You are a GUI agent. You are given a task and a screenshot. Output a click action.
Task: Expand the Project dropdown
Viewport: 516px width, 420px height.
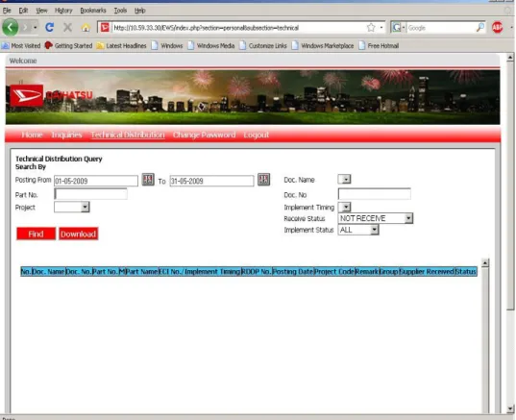[85, 207]
